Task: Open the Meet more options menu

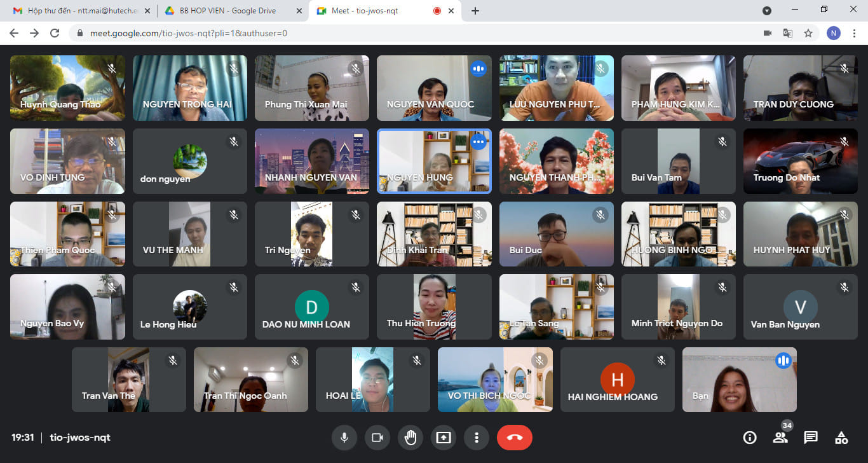Action: click(476, 438)
